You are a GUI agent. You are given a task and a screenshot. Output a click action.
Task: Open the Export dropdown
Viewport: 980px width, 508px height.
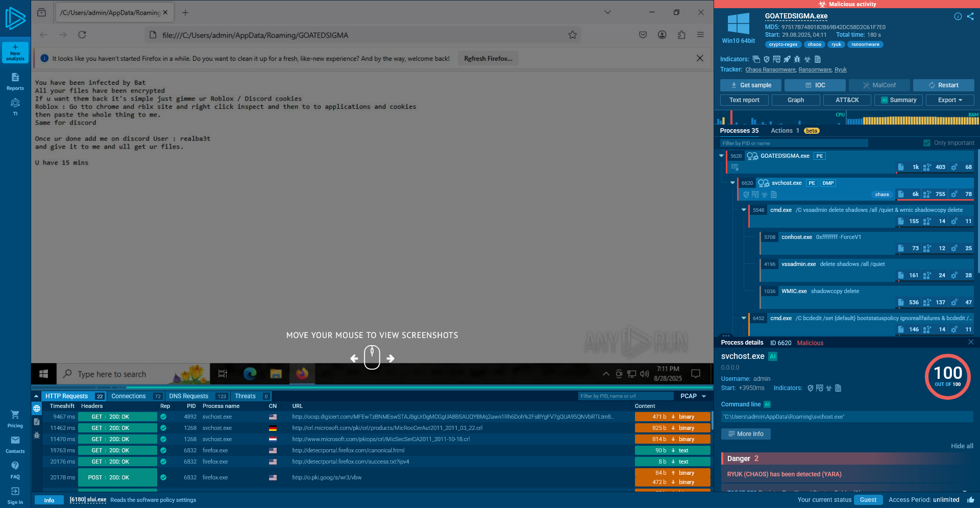pos(950,100)
